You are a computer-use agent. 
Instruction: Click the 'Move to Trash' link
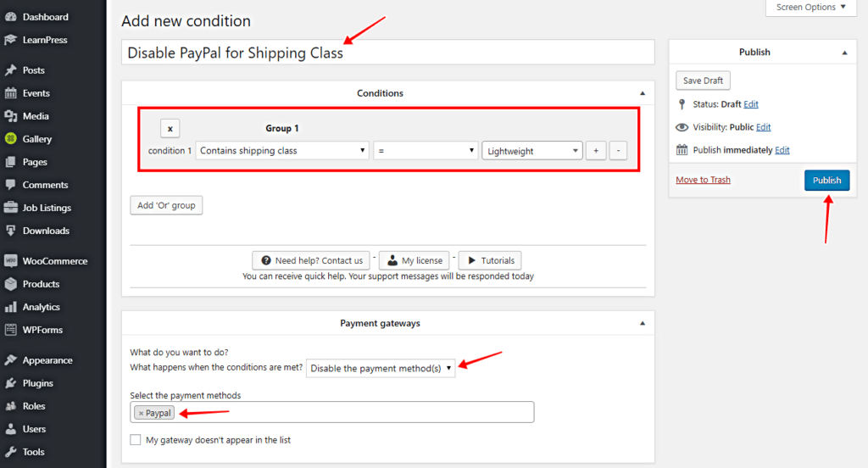[703, 180]
